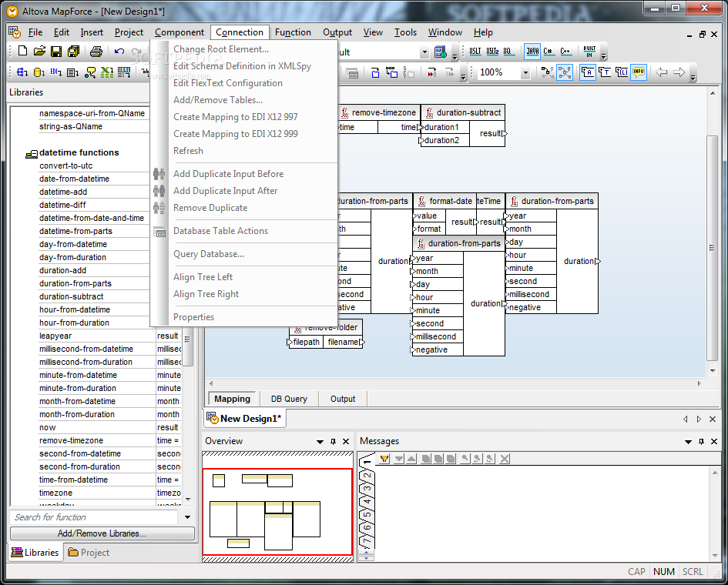
Task: Select XSLT output language
Action: (475, 52)
